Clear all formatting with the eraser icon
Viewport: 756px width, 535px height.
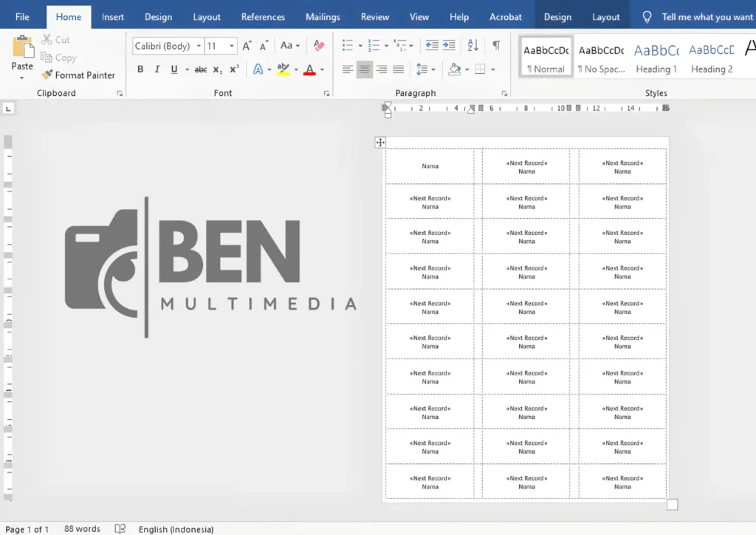tap(317, 45)
